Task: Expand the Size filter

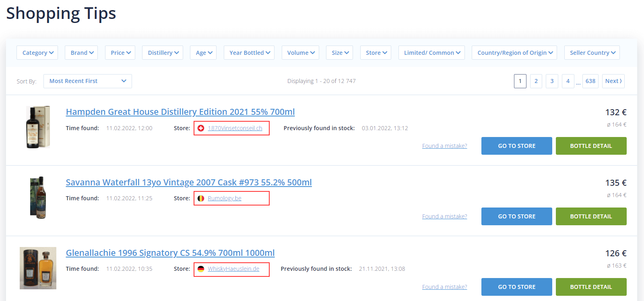Action: (x=339, y=53)
